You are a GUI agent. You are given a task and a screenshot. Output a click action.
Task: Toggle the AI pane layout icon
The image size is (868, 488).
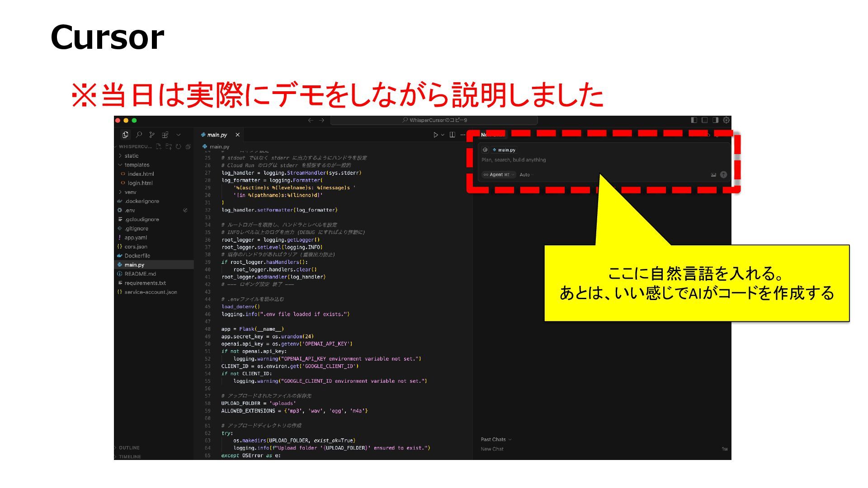pyautogui.click(x=715, y=120)
